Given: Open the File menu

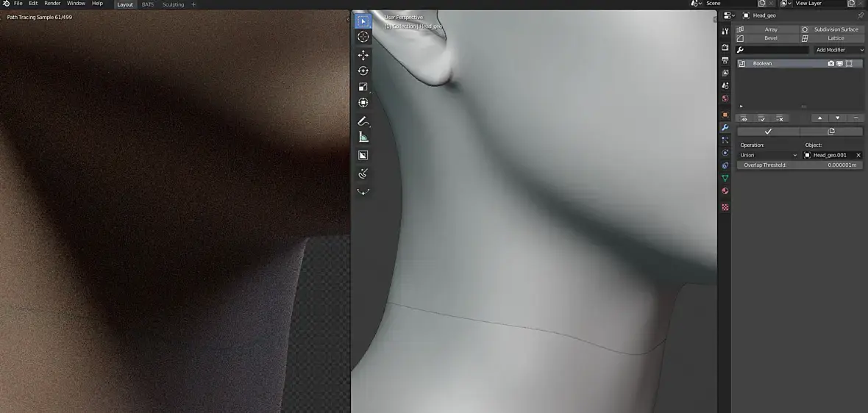Looking at the screenshot, I should (18, 4).
